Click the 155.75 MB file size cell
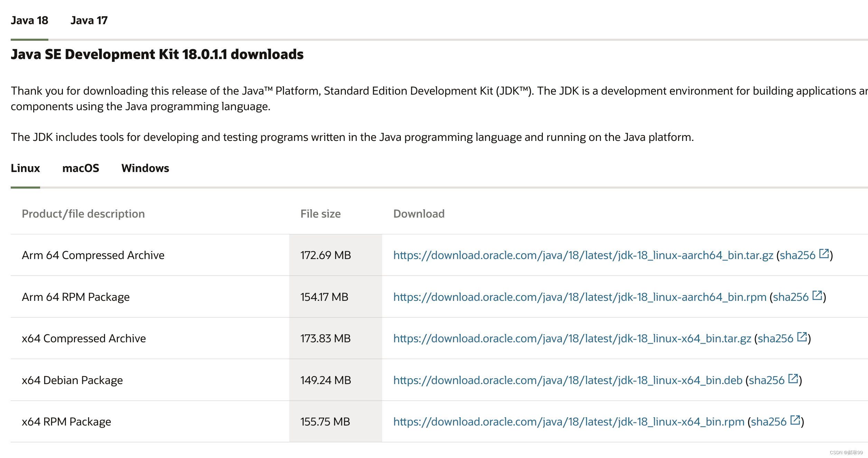 coord(336,422)
